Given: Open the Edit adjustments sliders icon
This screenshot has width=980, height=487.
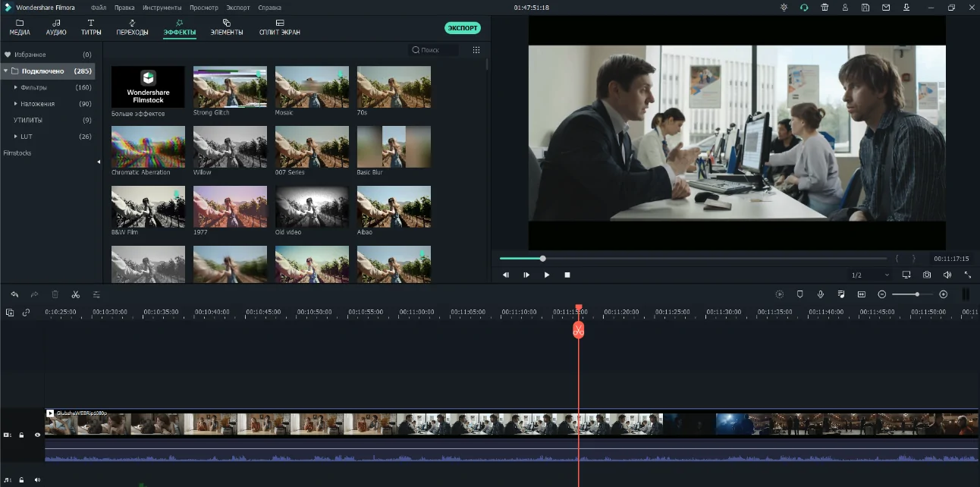Looking at the screenshot, I should [96, 294].
